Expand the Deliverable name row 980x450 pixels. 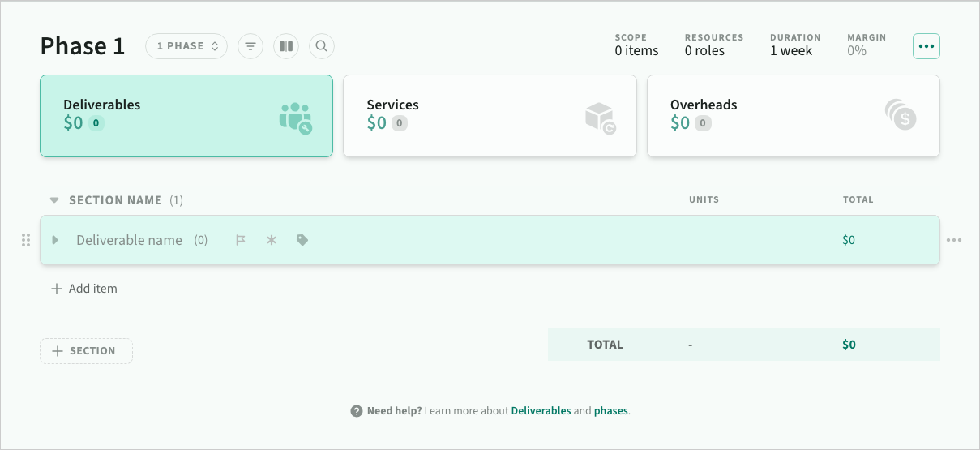coord(55,240)
